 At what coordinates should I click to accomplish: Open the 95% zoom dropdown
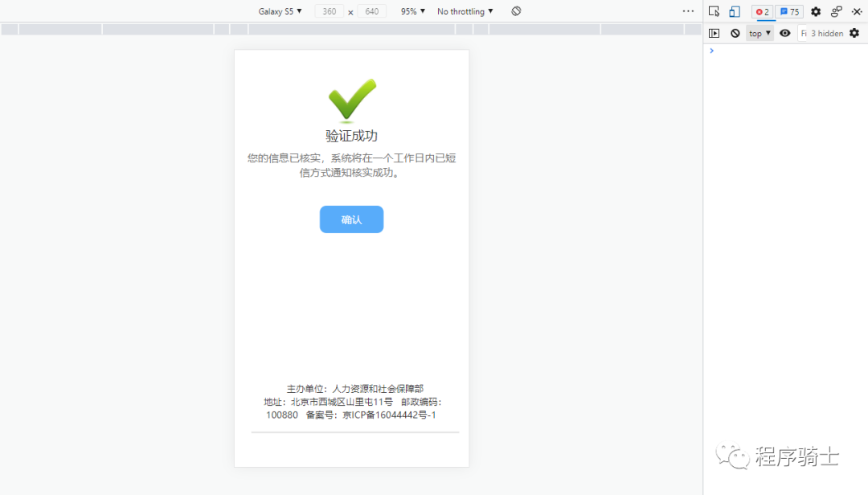411,11
